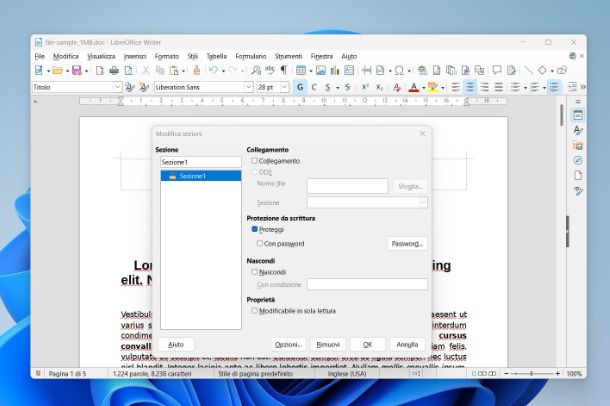The height and width of the screenshot is (406, 610).
Task: Open the Strumenti menu
Action: [x=288, y=56]
